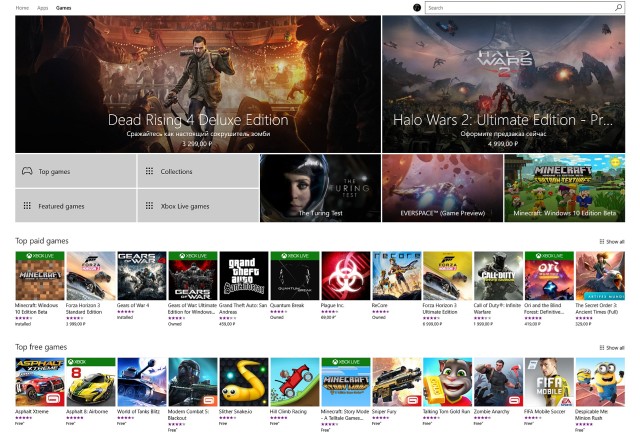The image size is (640, 441).
Task: Open Talking Tom Gold Run icon
Action: click(447, 382)
